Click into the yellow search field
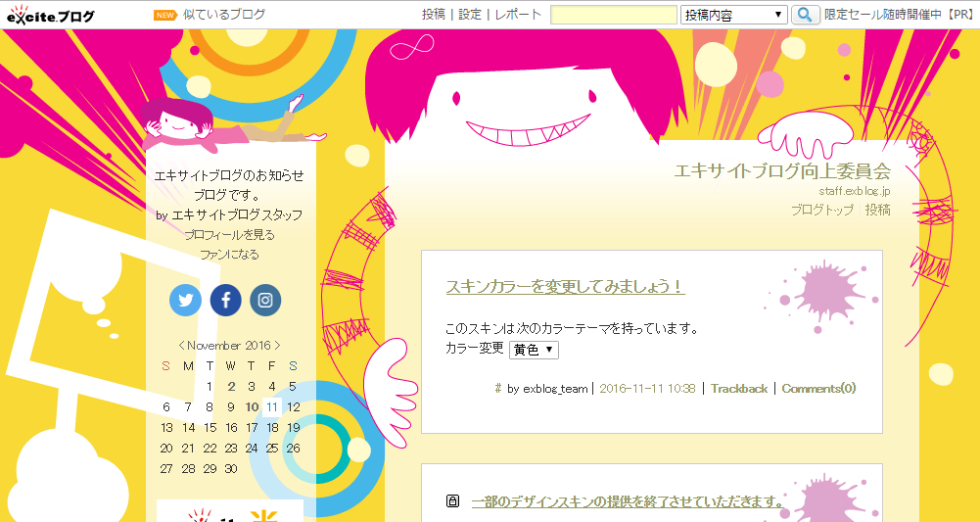 coord(614,15)
